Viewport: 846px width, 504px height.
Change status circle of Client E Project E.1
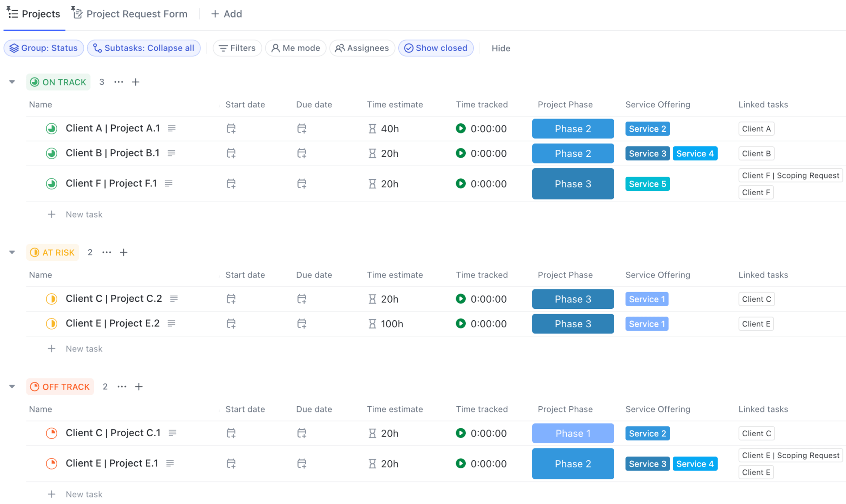coord(52,464)
